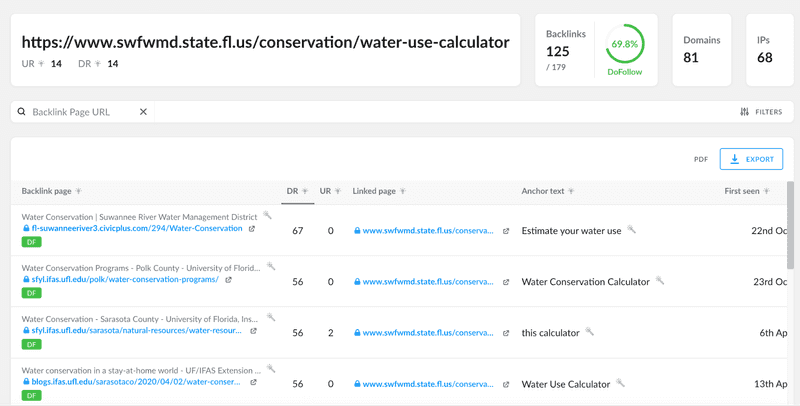Click wand icon beside 'Water Use Calculator' anchor
800x406 pixels.
click(620, 382)
